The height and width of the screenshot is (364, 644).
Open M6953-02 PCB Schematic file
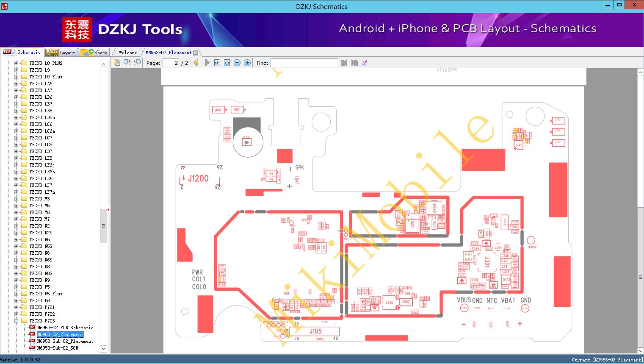coord(65,328)
